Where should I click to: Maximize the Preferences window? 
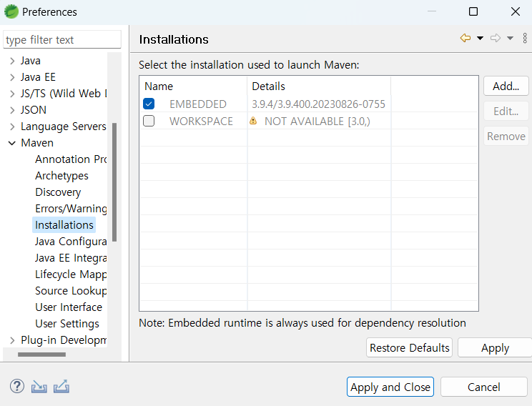[x=473, y=11]
